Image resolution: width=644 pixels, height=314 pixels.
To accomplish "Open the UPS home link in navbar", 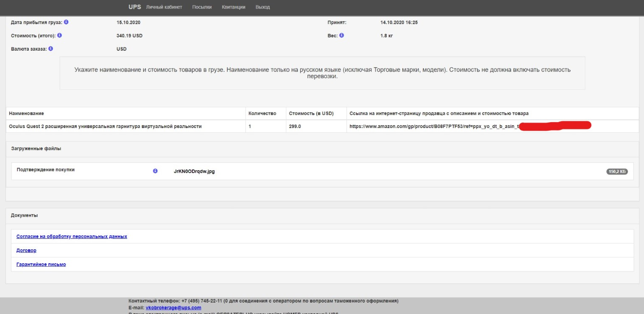I will tap(135, 7).
